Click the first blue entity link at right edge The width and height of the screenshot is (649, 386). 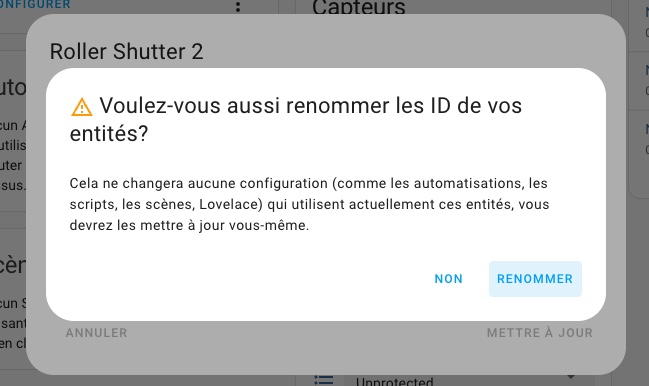coord(647,12)
